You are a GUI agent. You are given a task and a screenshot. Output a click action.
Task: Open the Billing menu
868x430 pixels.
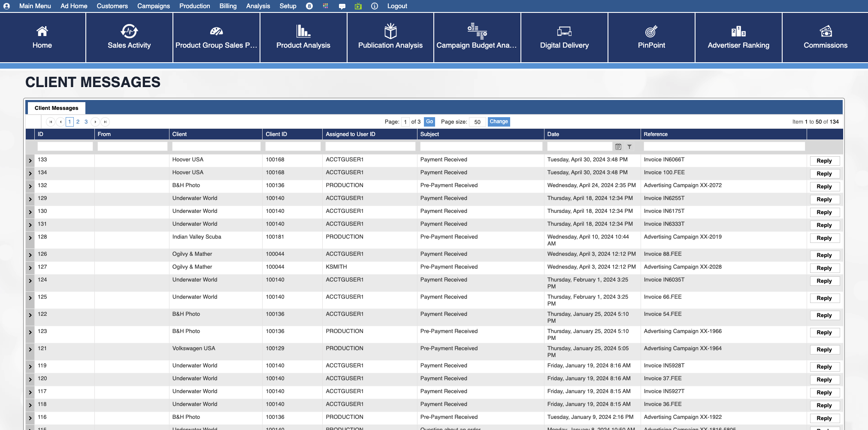(228, 6)
